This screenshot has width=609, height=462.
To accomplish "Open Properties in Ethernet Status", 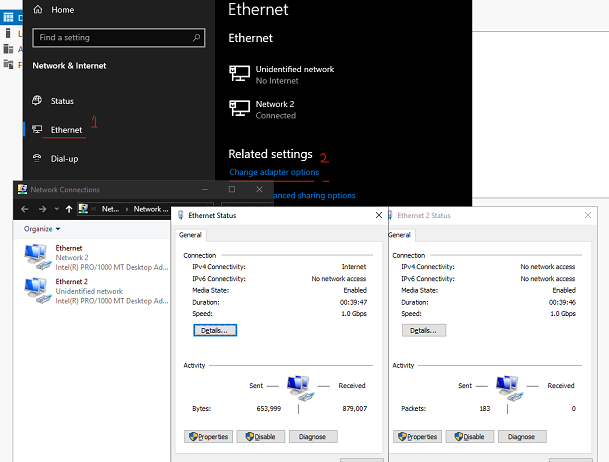I will [x=209, y=436].
